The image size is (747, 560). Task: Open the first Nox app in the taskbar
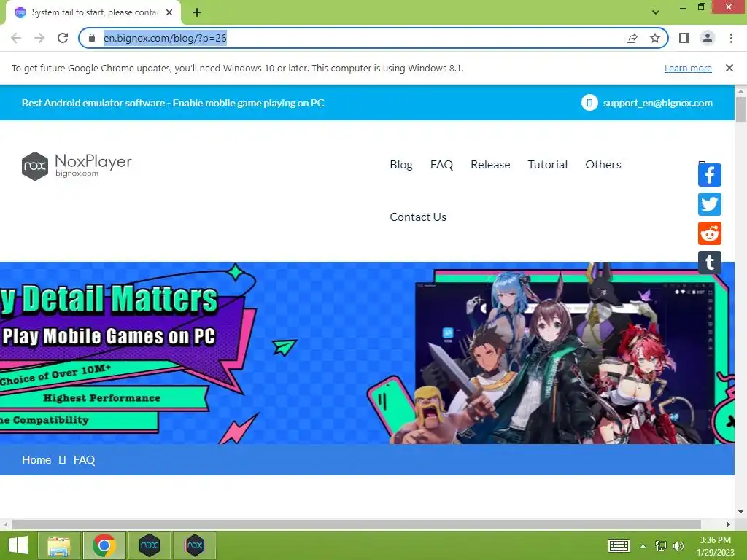[149, 545]
